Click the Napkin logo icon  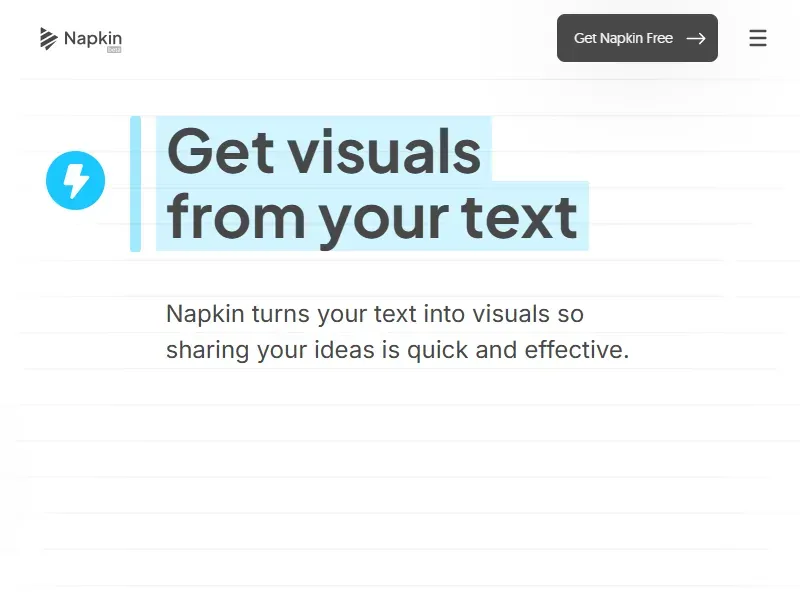tap(48, 39)
